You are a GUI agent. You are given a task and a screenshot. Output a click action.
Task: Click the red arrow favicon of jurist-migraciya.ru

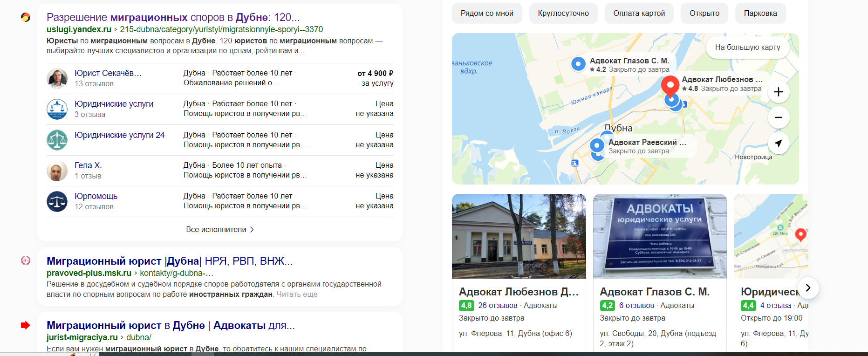pos(26,325)
